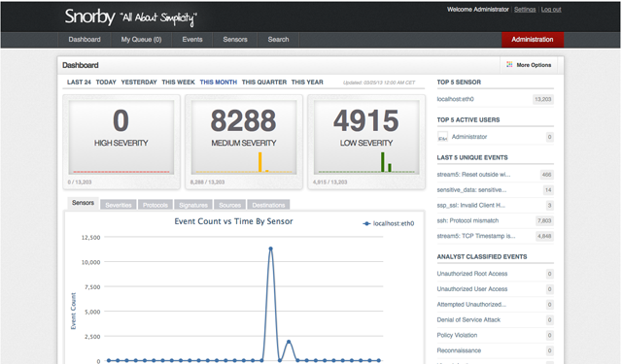The width and height of the screenshot is (622, 364).
Task: Go to My Queue (0)
Action: click(141, 40)
